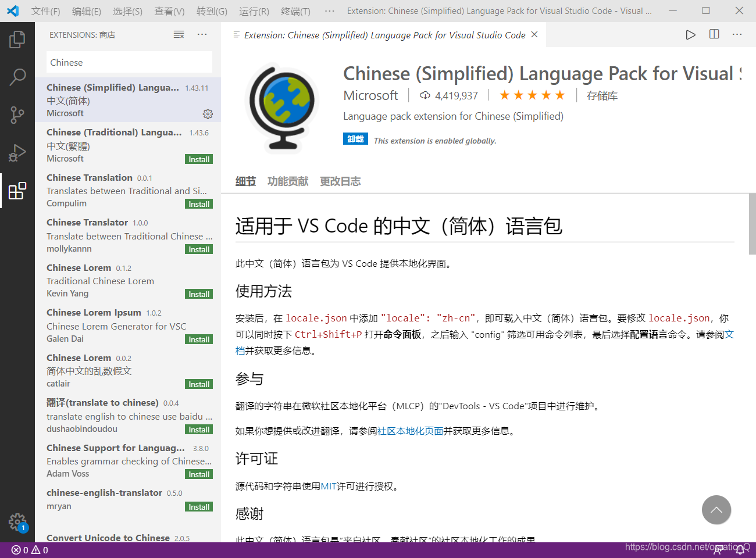This screenshot has width=756, height=558.
Task: Select Chinese (Traditional) Language Pack entry
Action: pyautogui.click(x=128, y=145)
